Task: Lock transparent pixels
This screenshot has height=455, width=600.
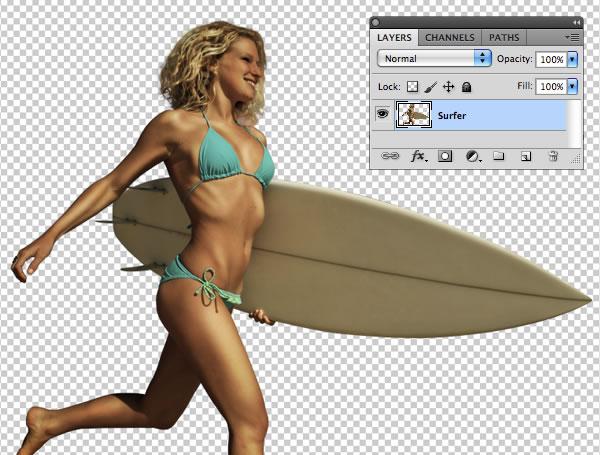Action: (x=412, y=86)
